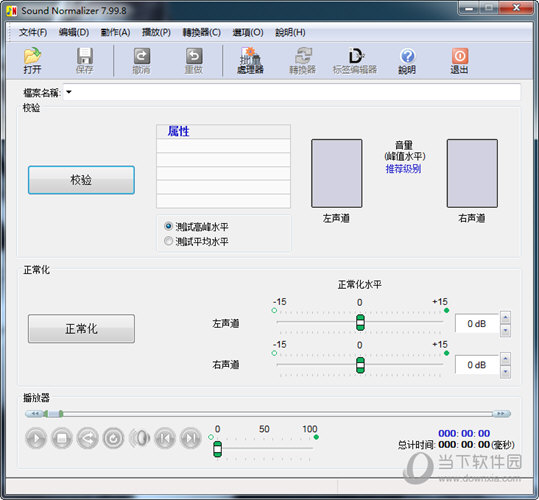
Task: Click the -15 minimum marker for 左声道
Action: click(274, 311)
